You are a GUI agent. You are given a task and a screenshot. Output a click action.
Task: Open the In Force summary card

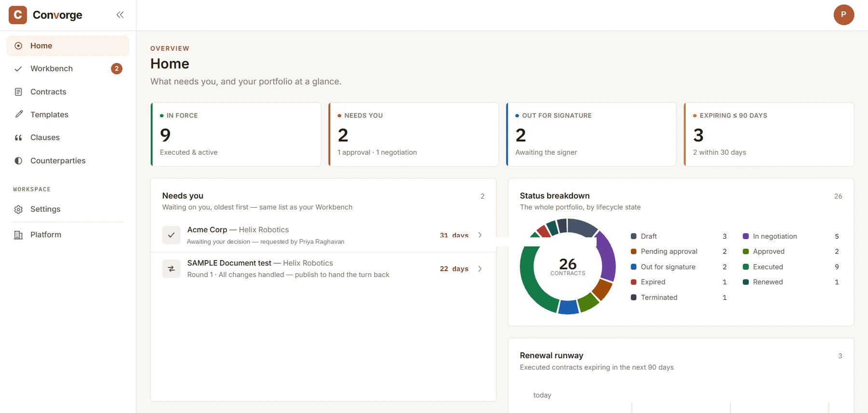(x=236, y=134)
